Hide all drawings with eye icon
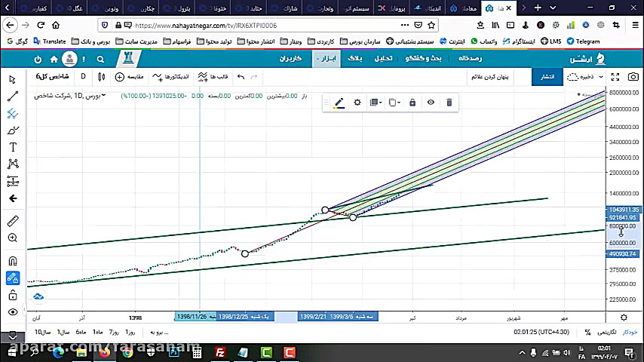Screen dimensions: 644x362 click(13, 312)
